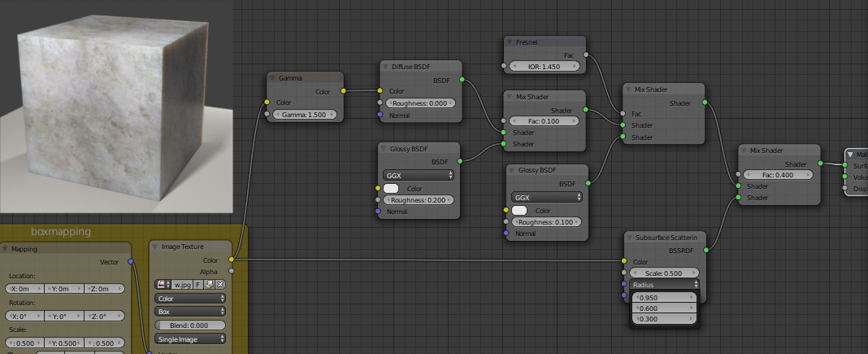This screenshot has width=868, height=354.
Task: Open the Box projection dropdown
Action: tap(190, 312)
